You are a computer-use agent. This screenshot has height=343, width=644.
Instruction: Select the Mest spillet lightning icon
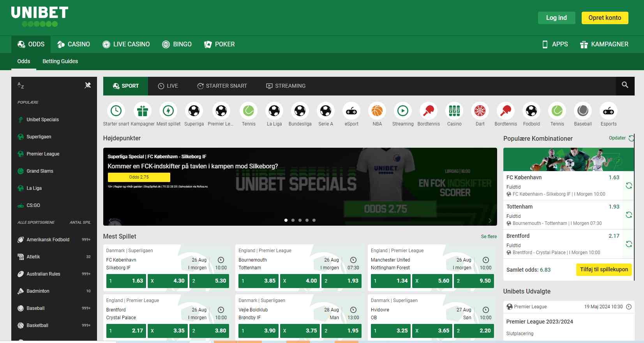pos(168,111)
